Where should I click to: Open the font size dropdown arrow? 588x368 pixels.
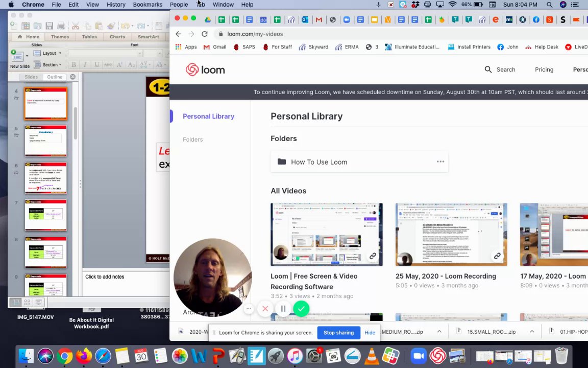click(x=159, y=53)
